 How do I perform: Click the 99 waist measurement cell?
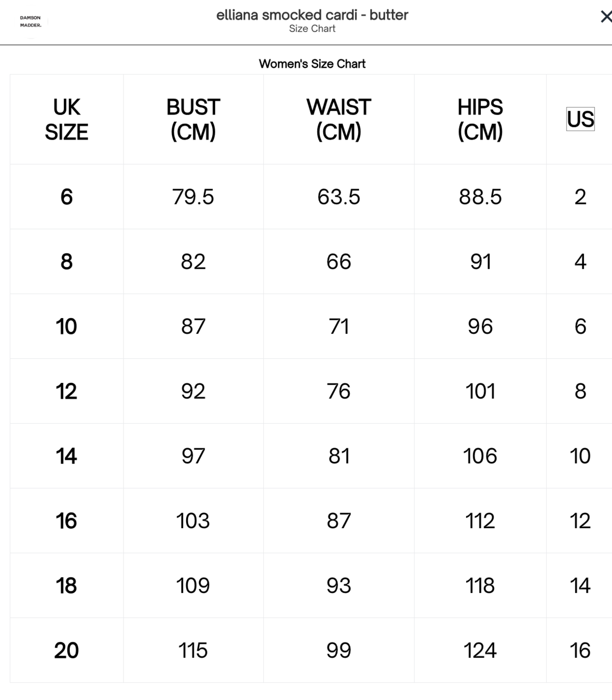pyautogui.click(x=339, y=650)
